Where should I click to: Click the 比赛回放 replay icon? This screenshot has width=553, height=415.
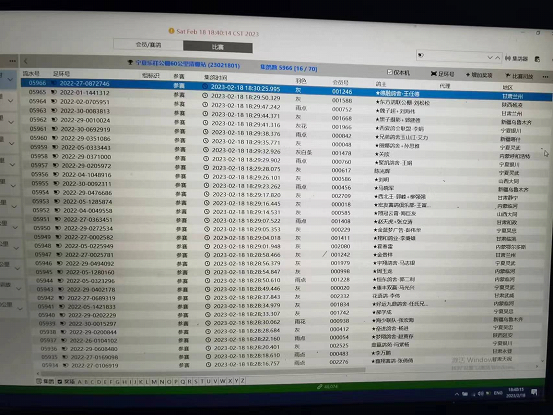[508, 75]
